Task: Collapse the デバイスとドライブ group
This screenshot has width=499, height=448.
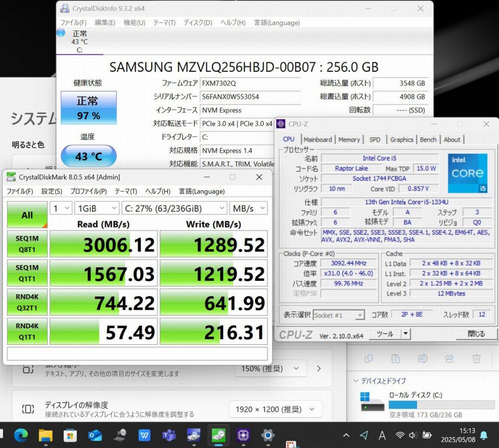Action: point(356,381)
